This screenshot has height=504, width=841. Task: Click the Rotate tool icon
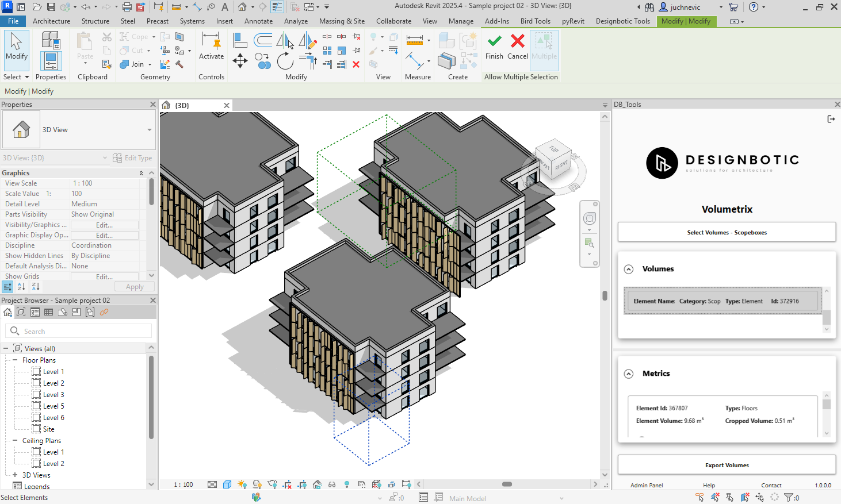click(285, 60)
